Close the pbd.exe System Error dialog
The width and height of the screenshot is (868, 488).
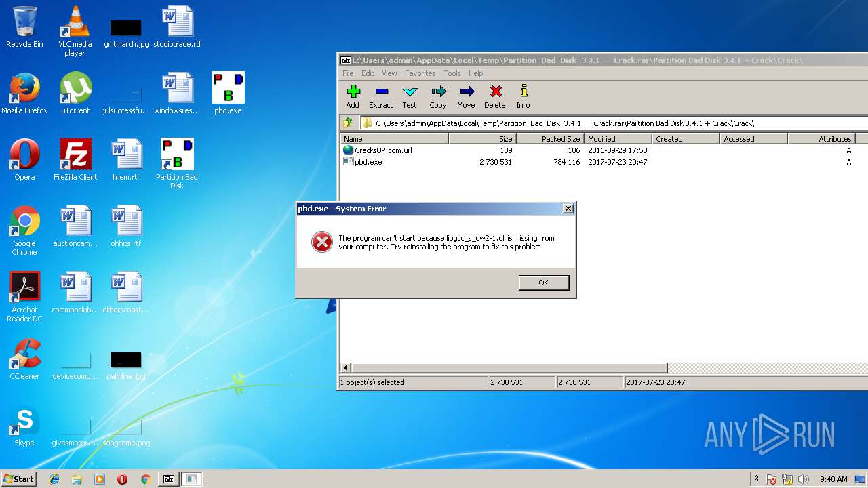pyautogui.click(x=568, y=209)
